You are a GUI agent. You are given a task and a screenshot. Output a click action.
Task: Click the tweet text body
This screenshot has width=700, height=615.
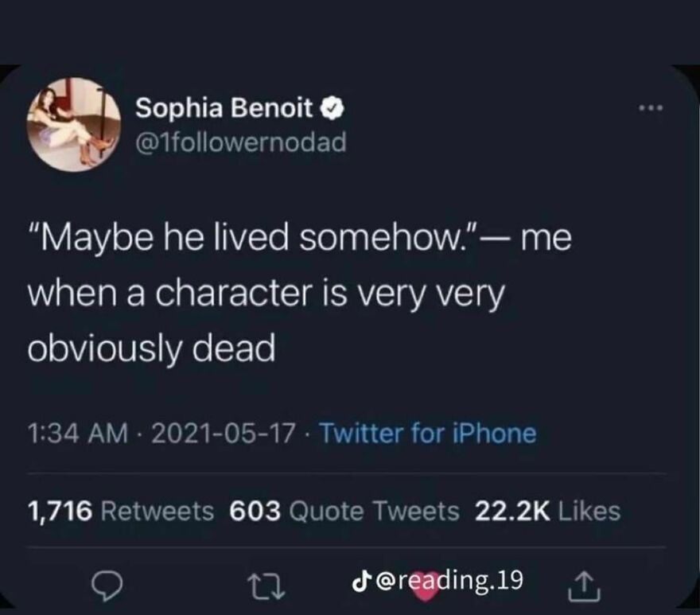(302, 290)
